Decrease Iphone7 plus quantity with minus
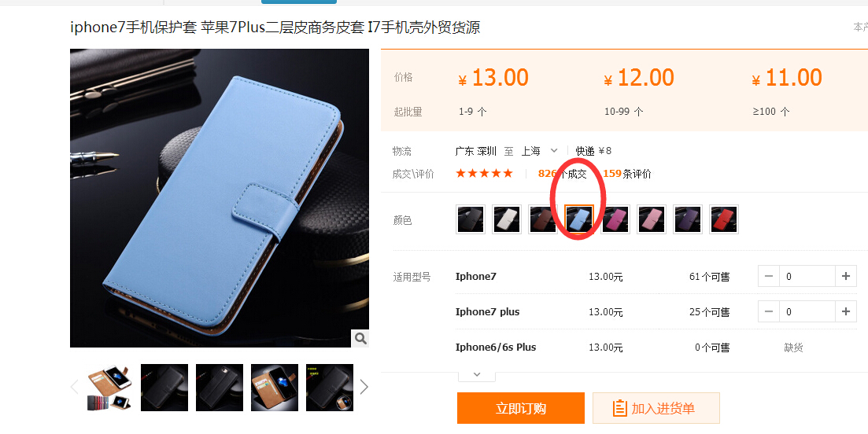The width and height of the screenshot is (868, 434). pos(768,312)
